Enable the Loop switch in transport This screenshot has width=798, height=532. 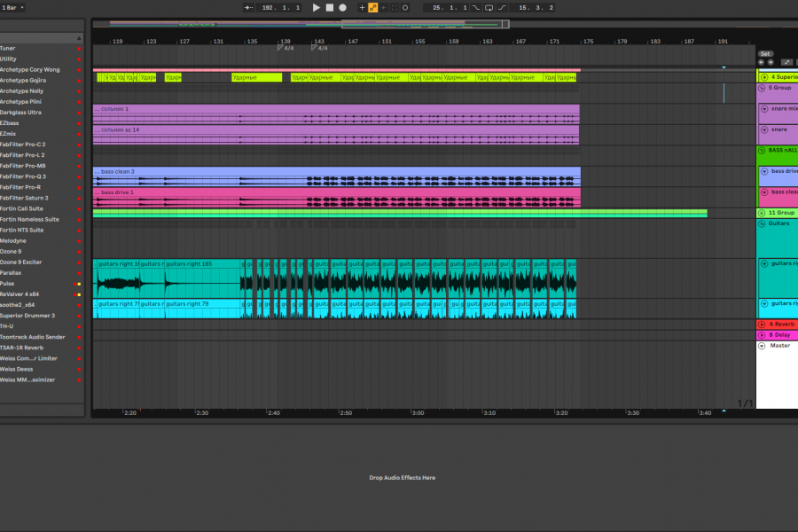point(489,7)
